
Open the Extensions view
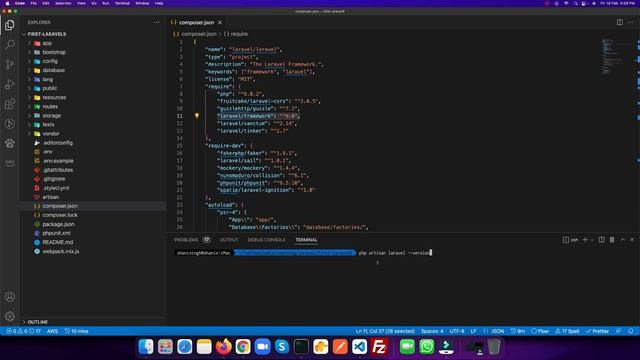pyautogui.click(x=10, y=104)
